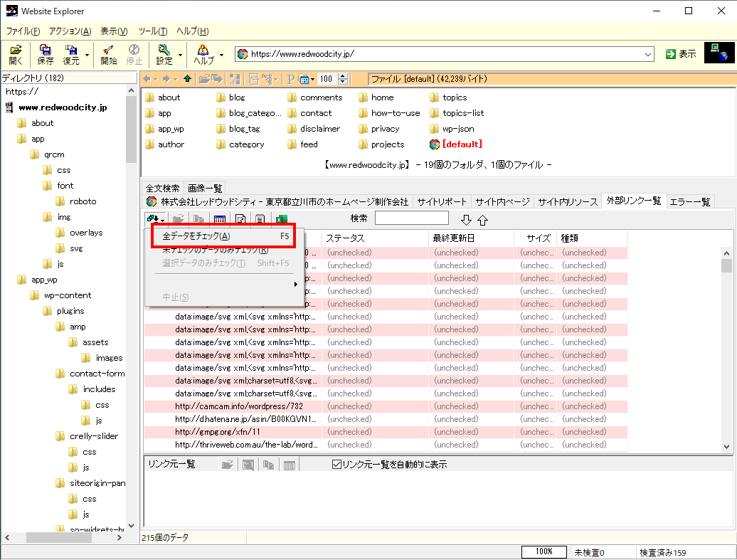Open the ヘルプ dropdown arrow
The image size is (737, 560).
221,55
